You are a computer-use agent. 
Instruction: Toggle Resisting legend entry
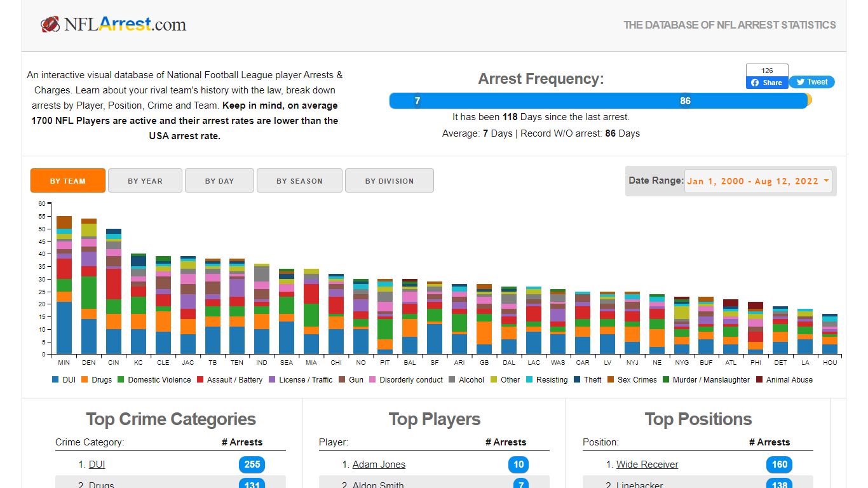click(x=547, y=380)
